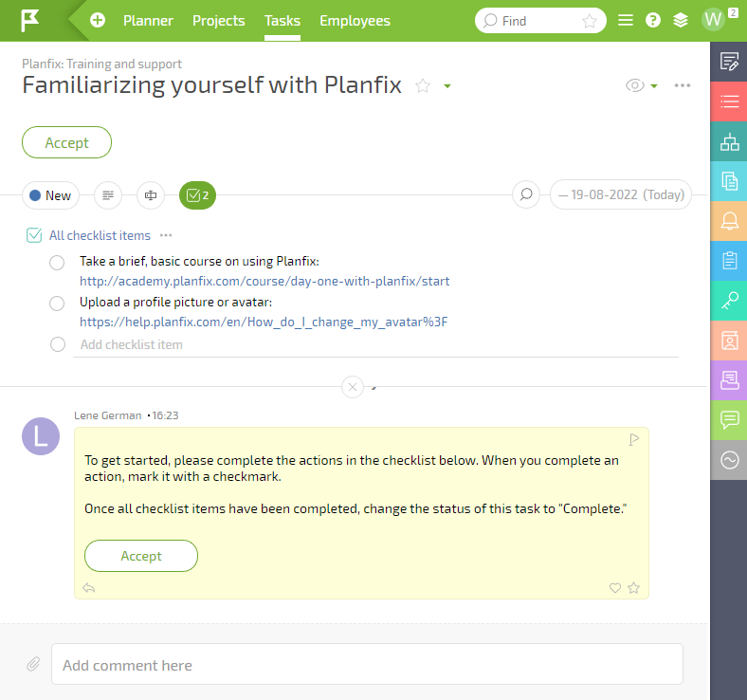Open the Planner tab
Viewport: 747px width, 700px height.
coord(148,21)
